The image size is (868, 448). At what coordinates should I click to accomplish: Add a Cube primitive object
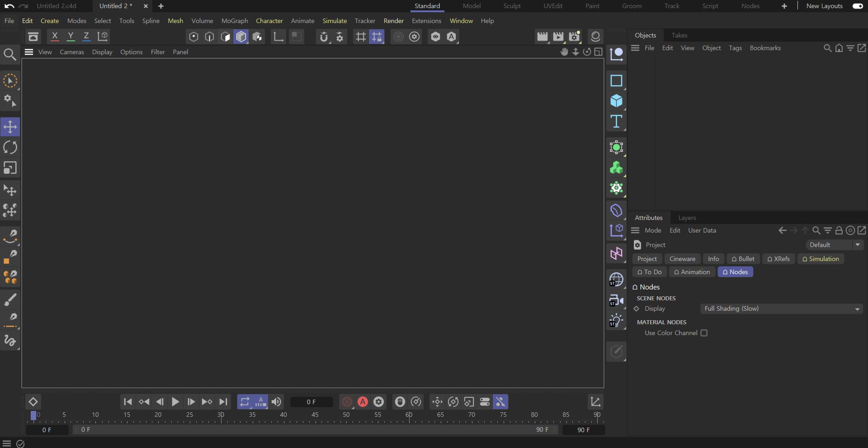click(616, 101)
